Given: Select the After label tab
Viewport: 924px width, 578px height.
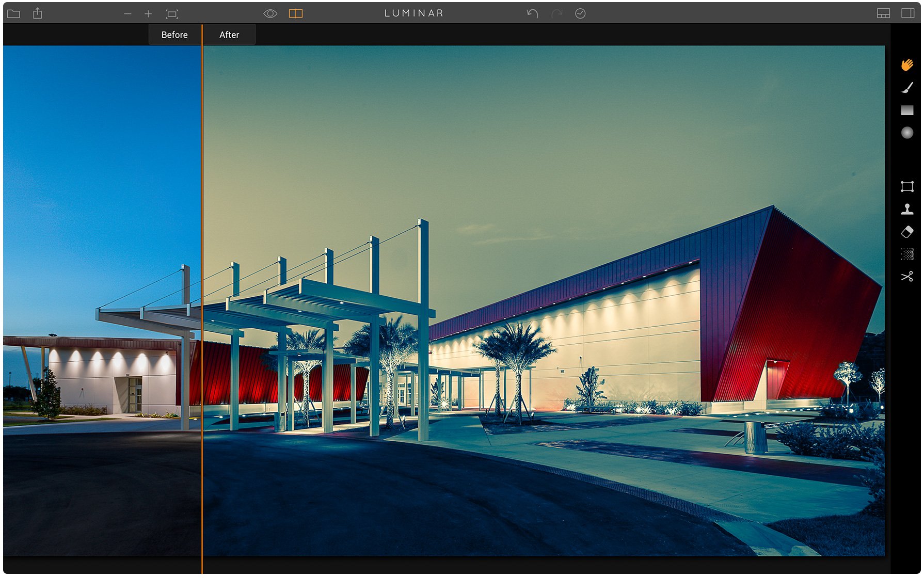Looking at the screenshot, I should (229, 35).
